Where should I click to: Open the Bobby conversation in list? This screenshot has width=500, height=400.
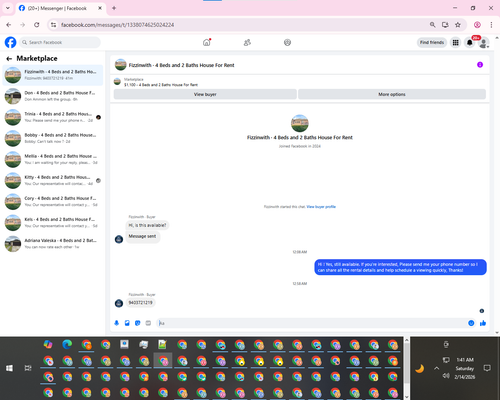tap(53, 138)
